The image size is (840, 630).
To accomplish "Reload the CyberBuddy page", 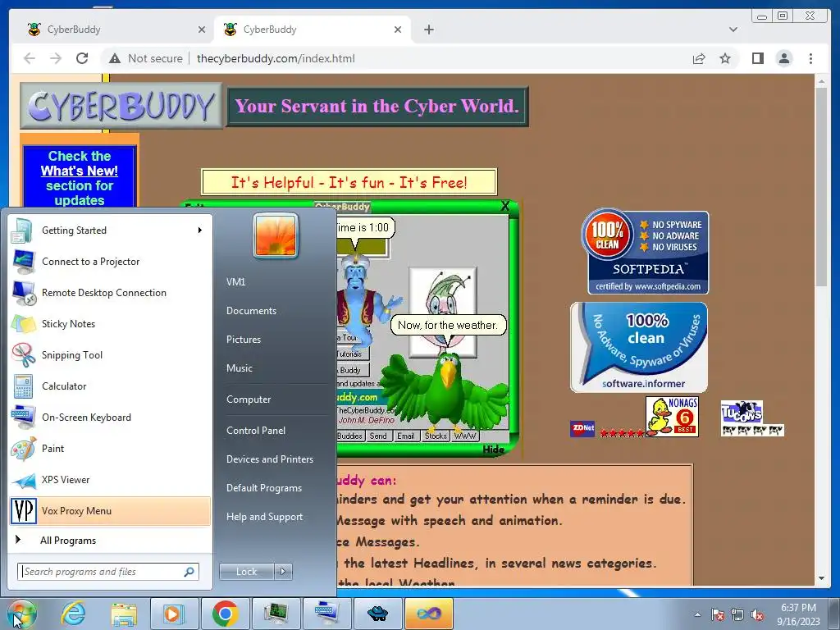I will point(82,58).
